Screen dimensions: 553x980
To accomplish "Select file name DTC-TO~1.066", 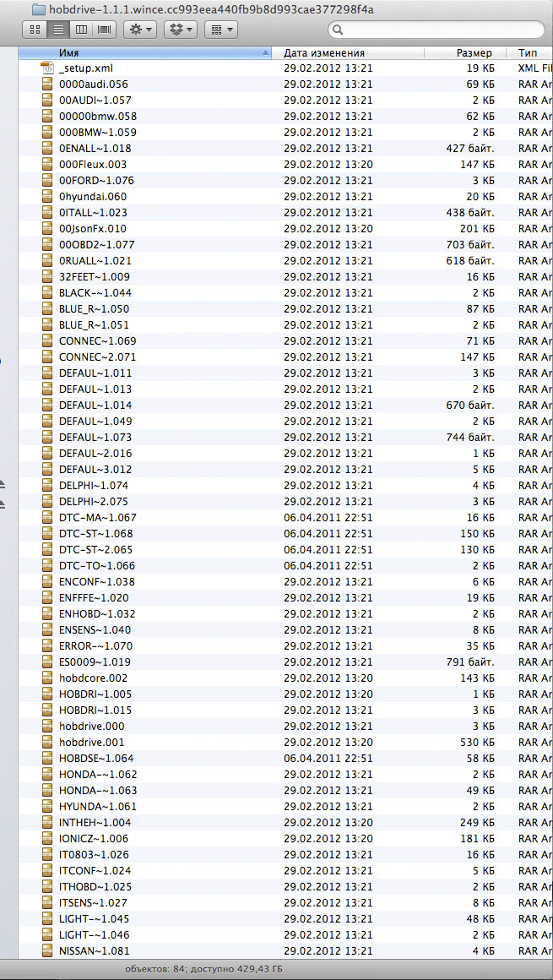I will tap(97, 566).
